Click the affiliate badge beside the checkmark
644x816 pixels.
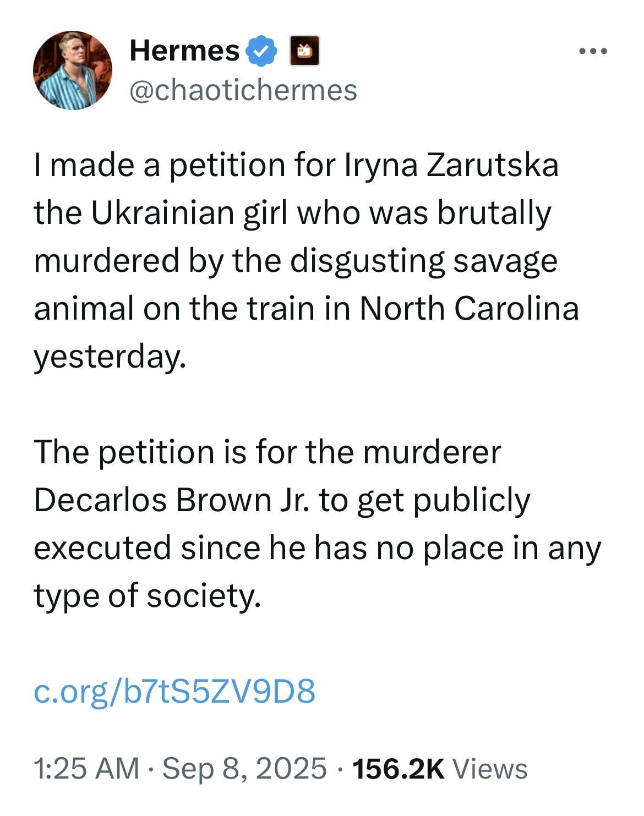click(305, 52)
